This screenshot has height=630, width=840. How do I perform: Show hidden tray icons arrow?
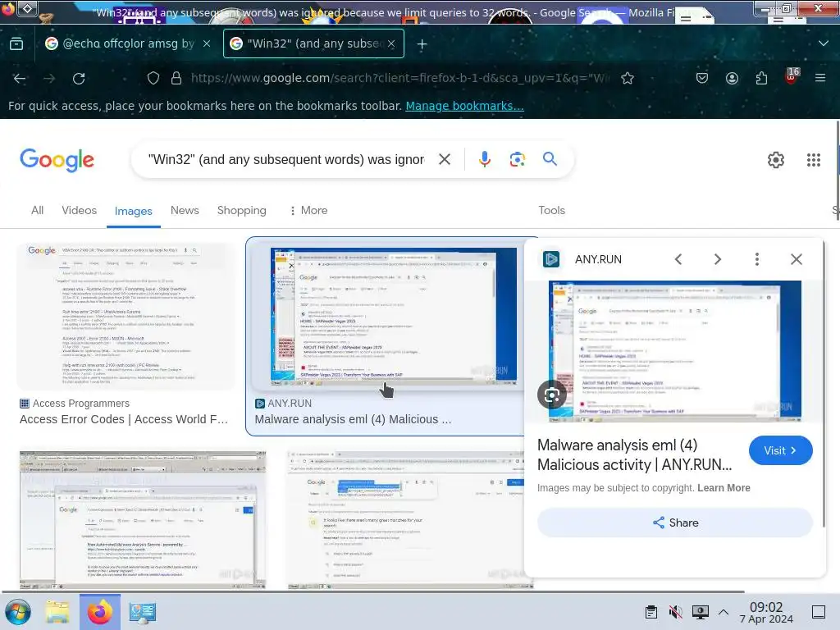tap(724, 612)
